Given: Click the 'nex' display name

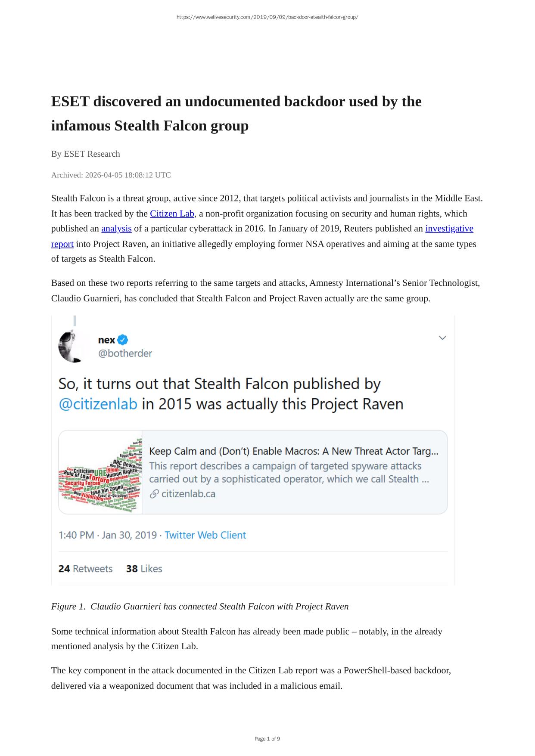Looking at the screenshot, I should [x=106, y=340].
